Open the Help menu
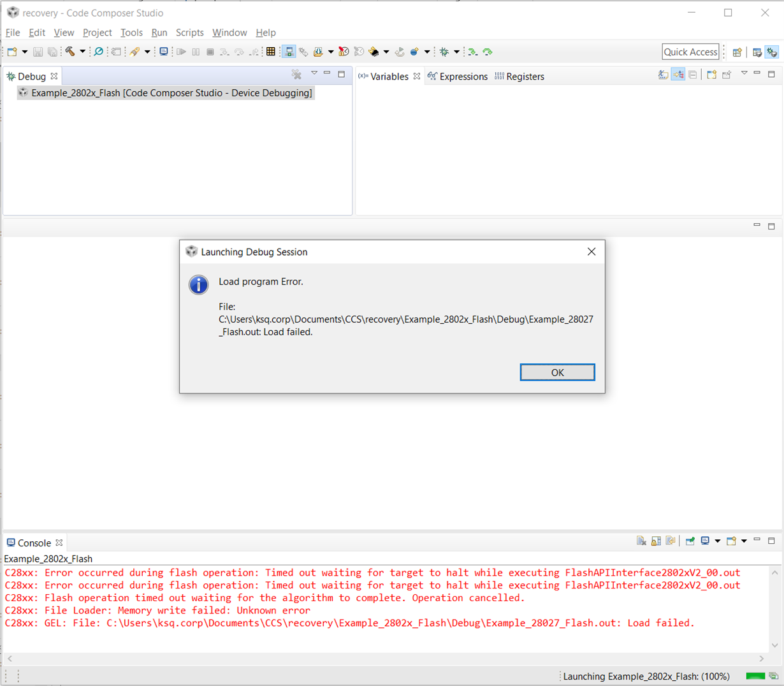The width and height of the screenshot is (784, 686). tap(266, 33)
